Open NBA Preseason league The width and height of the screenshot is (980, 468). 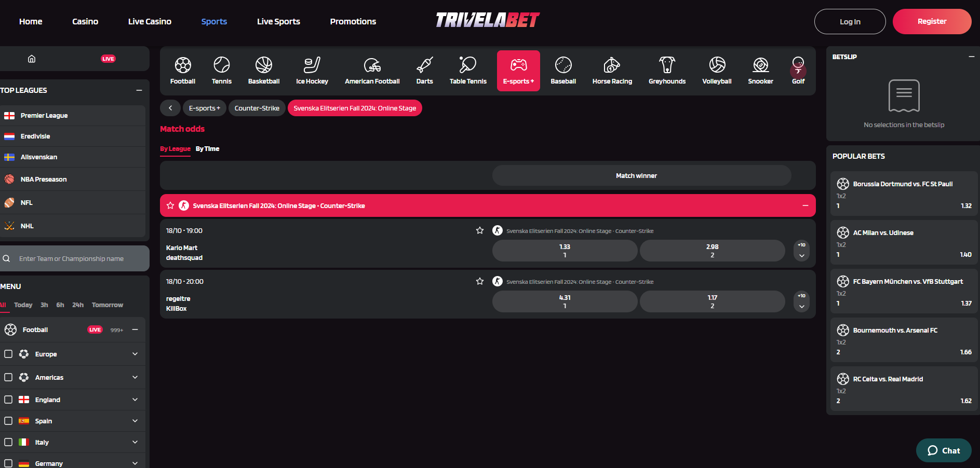pos(73,179)
